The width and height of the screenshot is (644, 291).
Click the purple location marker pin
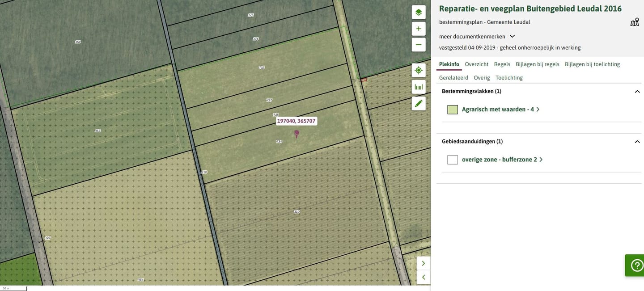[x=296, y=133]
